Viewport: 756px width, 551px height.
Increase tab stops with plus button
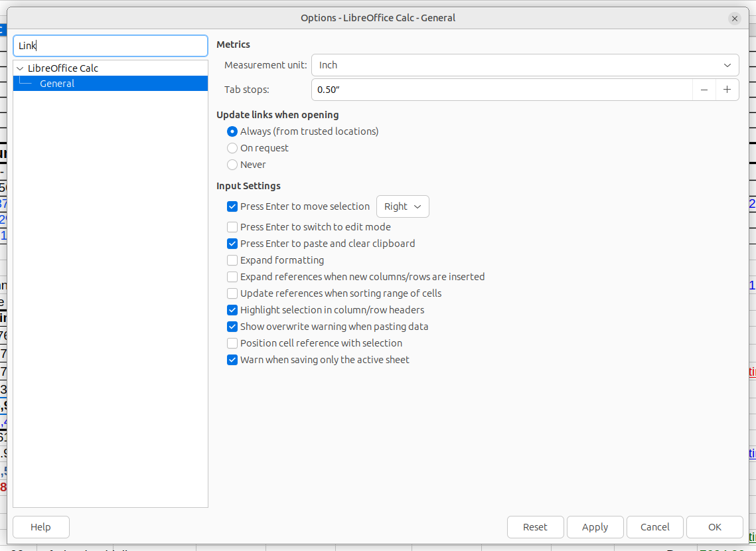coord(727,90)
